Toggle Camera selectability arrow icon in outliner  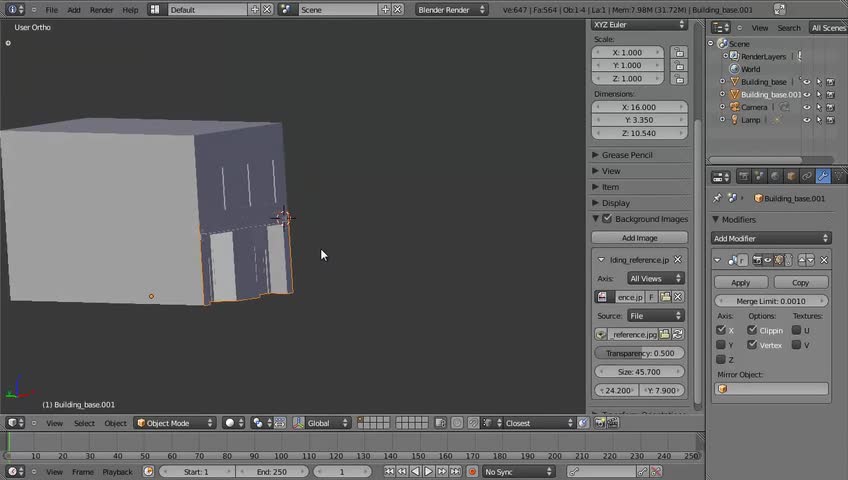(x=819, y=107)
